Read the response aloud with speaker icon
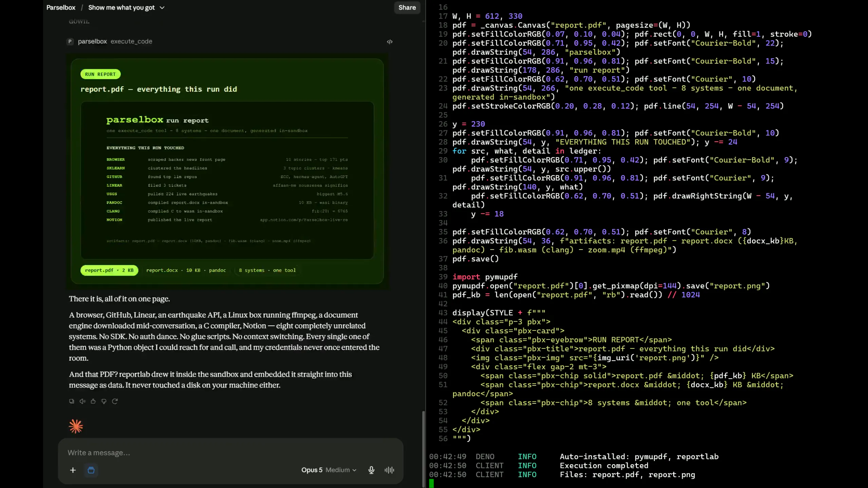 point(82,401)
